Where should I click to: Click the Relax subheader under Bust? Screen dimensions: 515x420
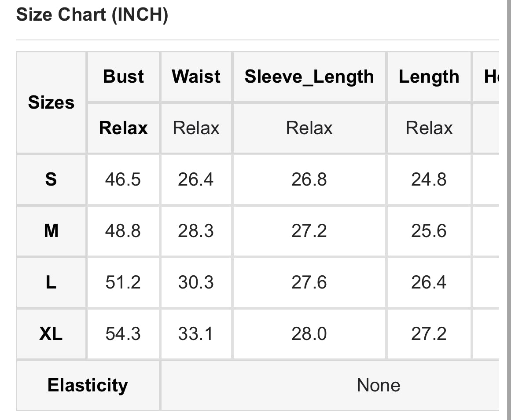123,128
